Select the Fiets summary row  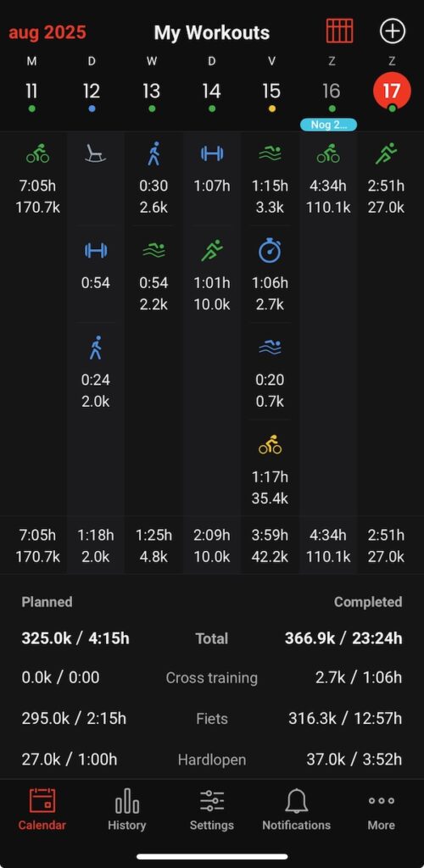[x=212, y=719]
